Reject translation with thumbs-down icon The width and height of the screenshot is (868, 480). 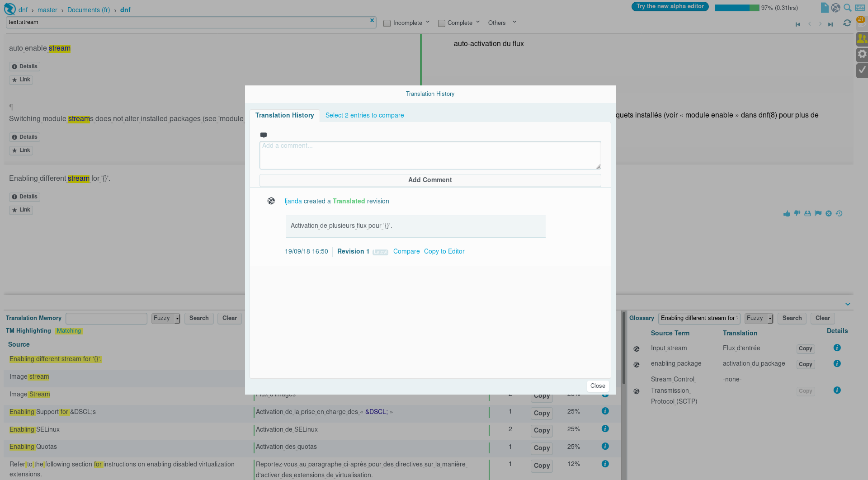[x=797, y=213]
